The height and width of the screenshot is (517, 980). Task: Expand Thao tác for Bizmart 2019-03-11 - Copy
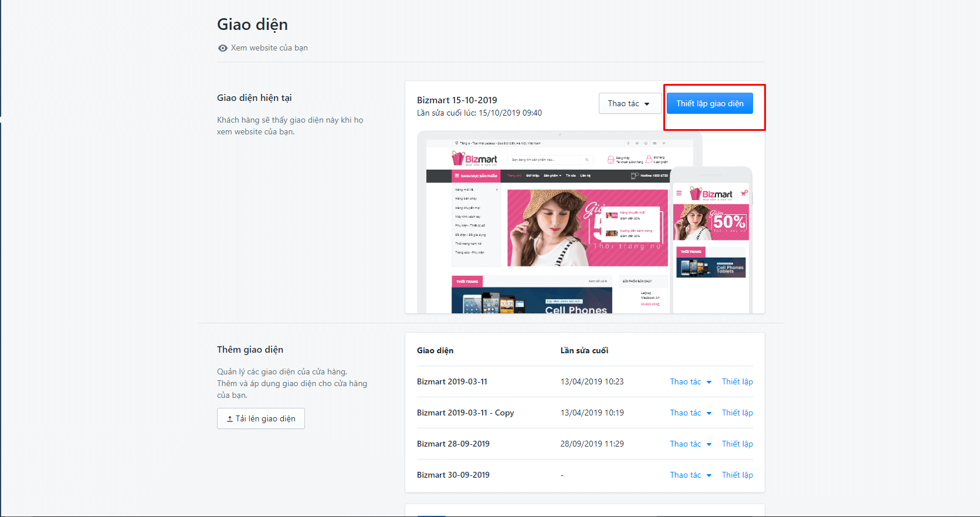pyautogui.click(x=691, y=413)
